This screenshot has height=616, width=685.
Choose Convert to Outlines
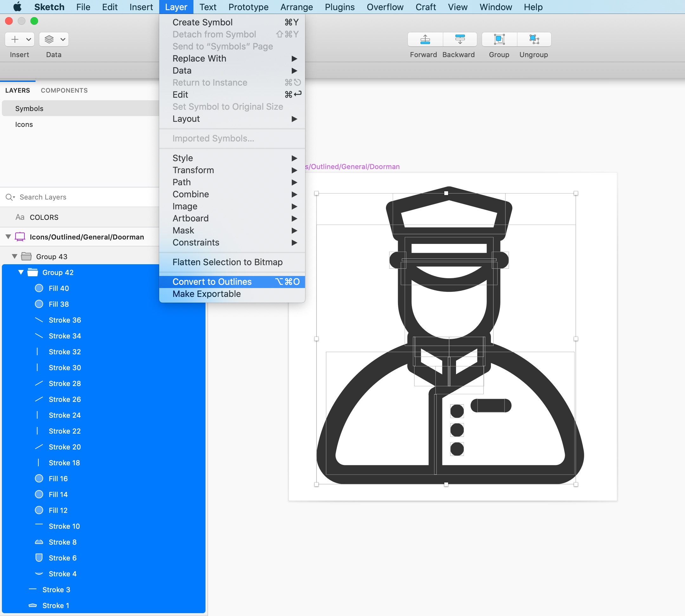(x=232, y=282)
